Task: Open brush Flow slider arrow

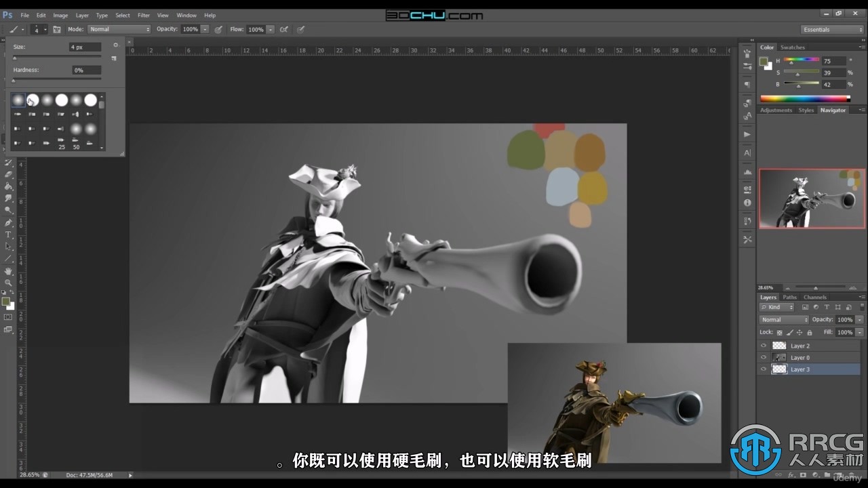Action: tap(270, 30)
